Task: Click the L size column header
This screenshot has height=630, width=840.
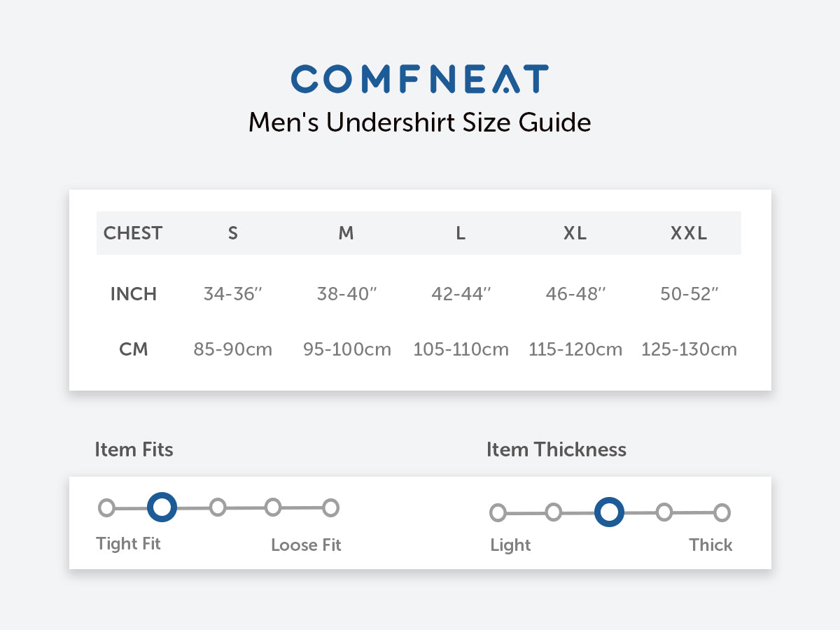Action: tap(461, 233)
